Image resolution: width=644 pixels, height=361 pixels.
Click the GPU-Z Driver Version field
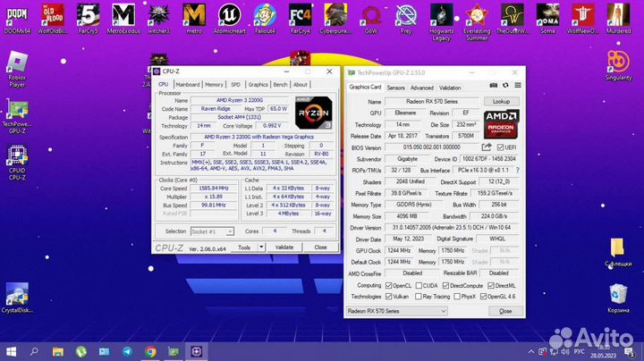[452, 228]
